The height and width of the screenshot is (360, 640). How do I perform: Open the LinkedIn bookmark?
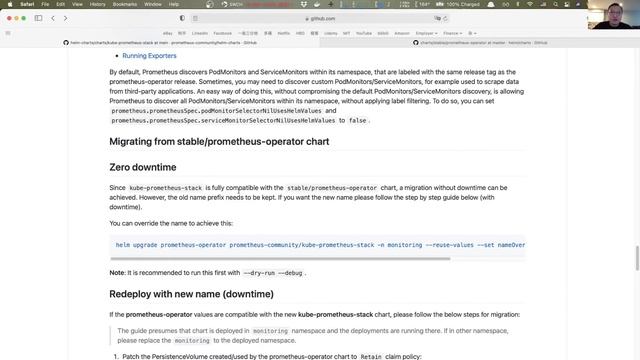(200, 33)
